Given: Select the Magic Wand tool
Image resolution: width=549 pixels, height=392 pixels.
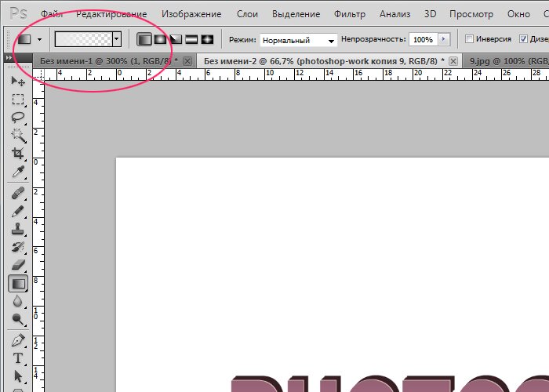Looking at the screenshot, I should pyautogui.click(x=18, y=136).
